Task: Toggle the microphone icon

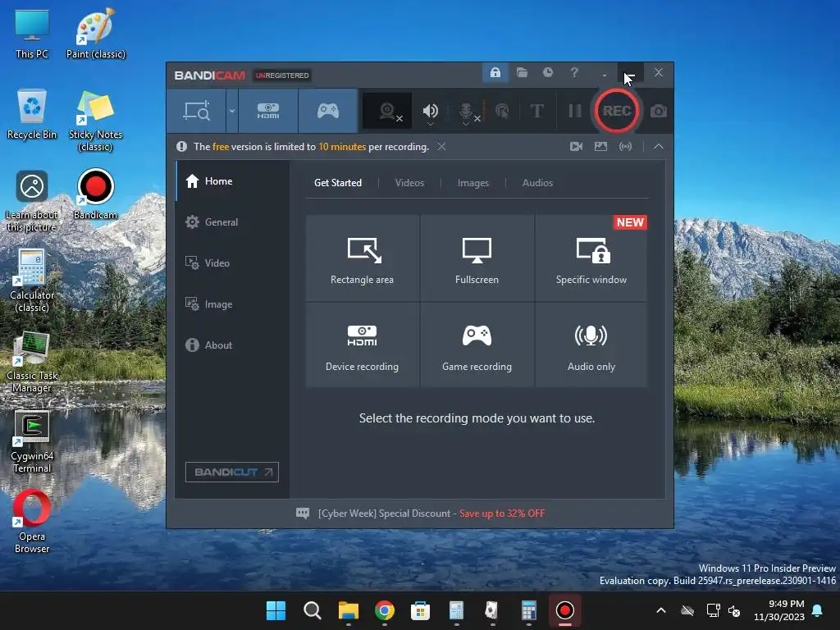Action: [466, 110]
